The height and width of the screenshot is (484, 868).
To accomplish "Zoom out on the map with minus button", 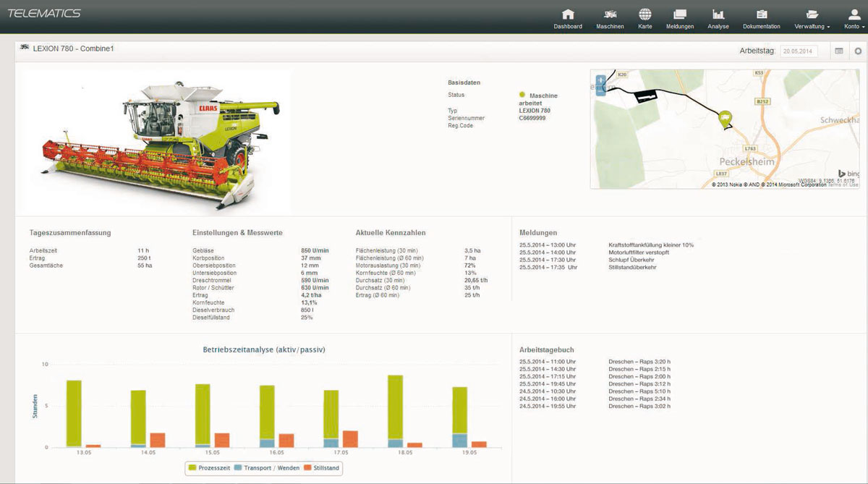I will click(x=600, y=90).
